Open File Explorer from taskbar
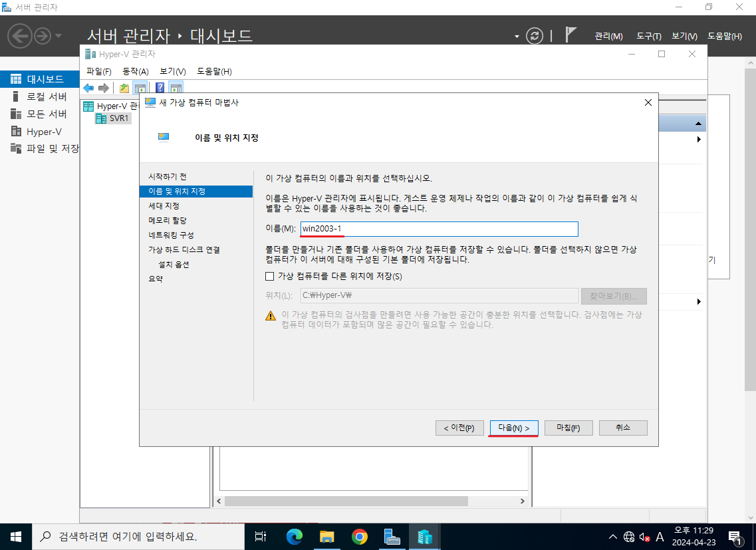Image resolution: width=756 pixels, height=550 pixels. pos(327,537)
